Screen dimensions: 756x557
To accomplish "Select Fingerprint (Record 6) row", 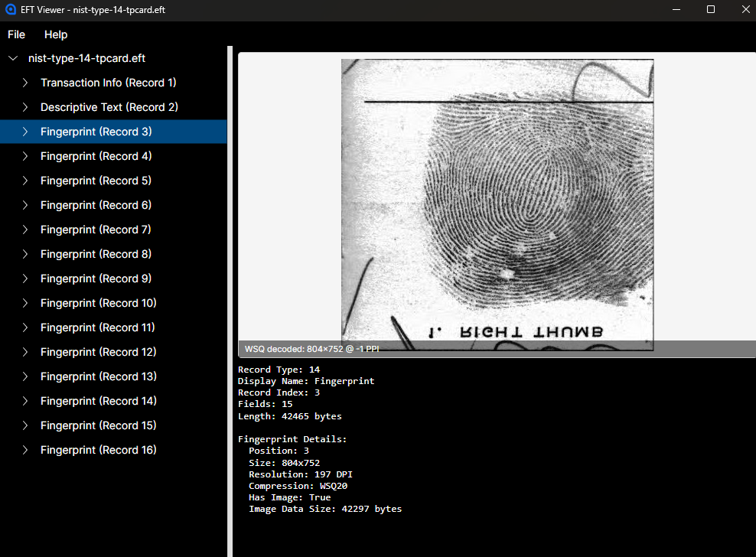I will tap(113, 205).
